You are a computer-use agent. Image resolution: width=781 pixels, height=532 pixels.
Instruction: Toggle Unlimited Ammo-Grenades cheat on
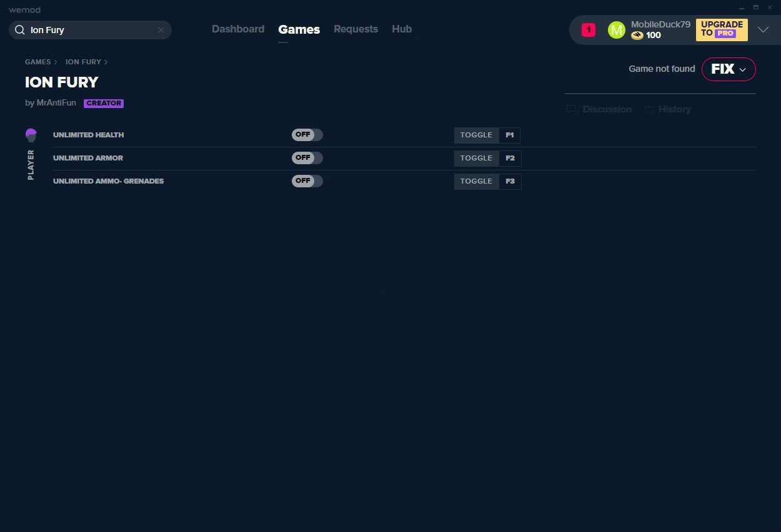307,181
